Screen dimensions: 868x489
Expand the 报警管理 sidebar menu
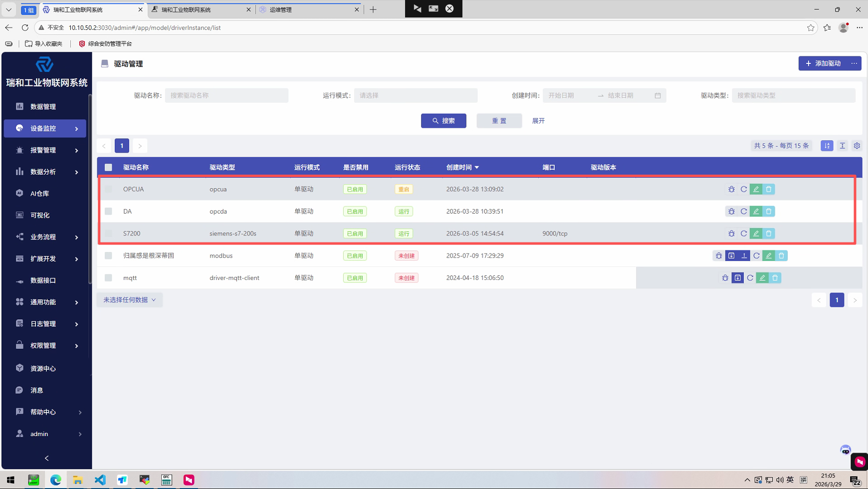tap(45, 150)
